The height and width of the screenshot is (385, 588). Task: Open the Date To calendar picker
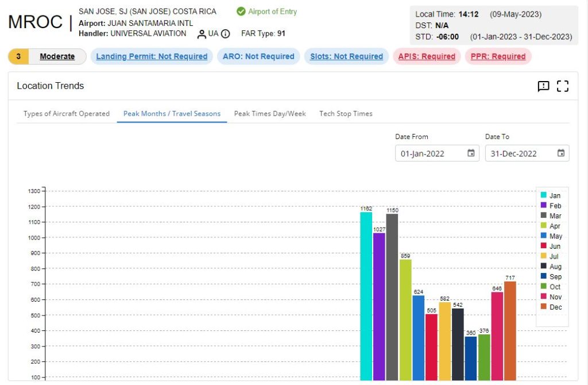click(561, 153)
